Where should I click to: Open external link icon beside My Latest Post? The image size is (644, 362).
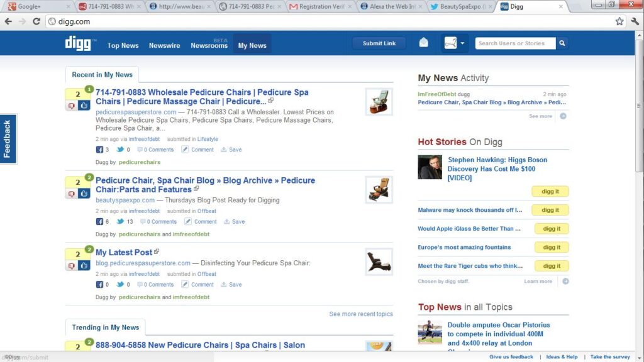click(x=157, y=251)
